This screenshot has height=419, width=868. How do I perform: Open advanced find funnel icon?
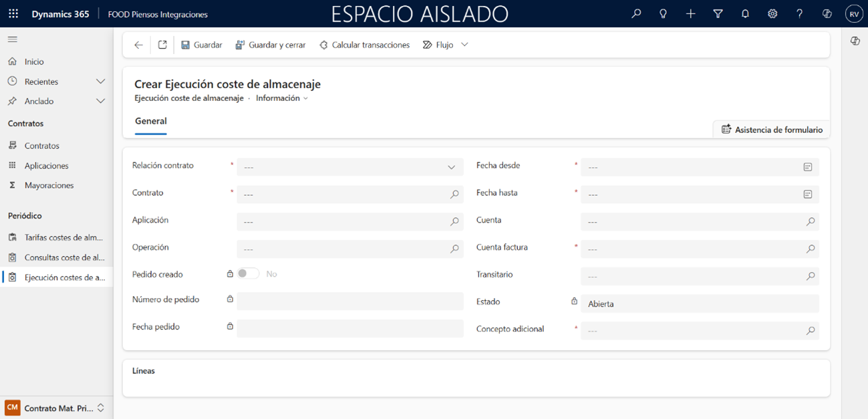click(x=718, y=14)
